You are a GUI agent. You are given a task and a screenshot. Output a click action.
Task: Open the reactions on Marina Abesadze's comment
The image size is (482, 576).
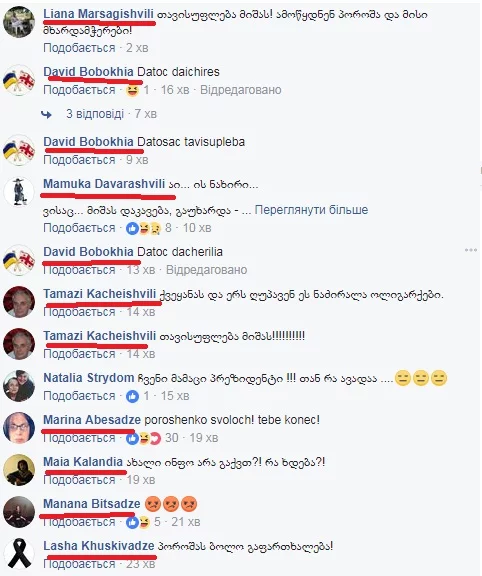pyautogui.click(x=144, y=438)
